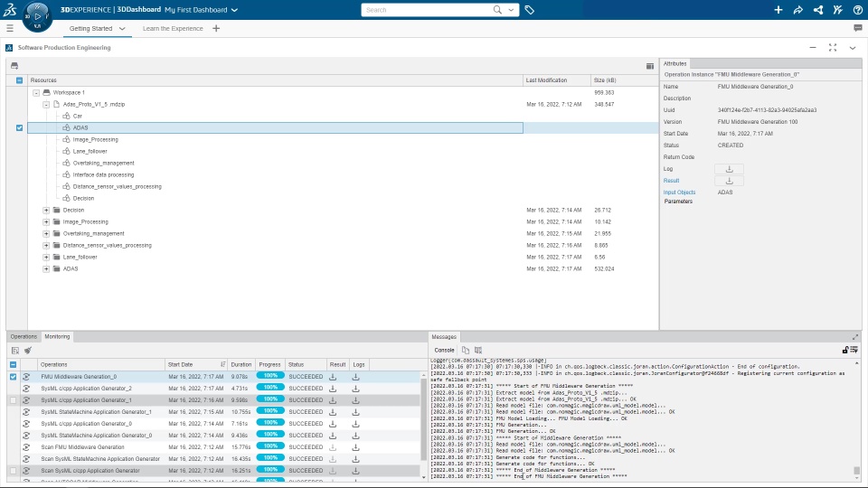This screenshot has width=868, height=488.
Task: Click the plus add icon in top bar
Action: click(x=778, y=9)
